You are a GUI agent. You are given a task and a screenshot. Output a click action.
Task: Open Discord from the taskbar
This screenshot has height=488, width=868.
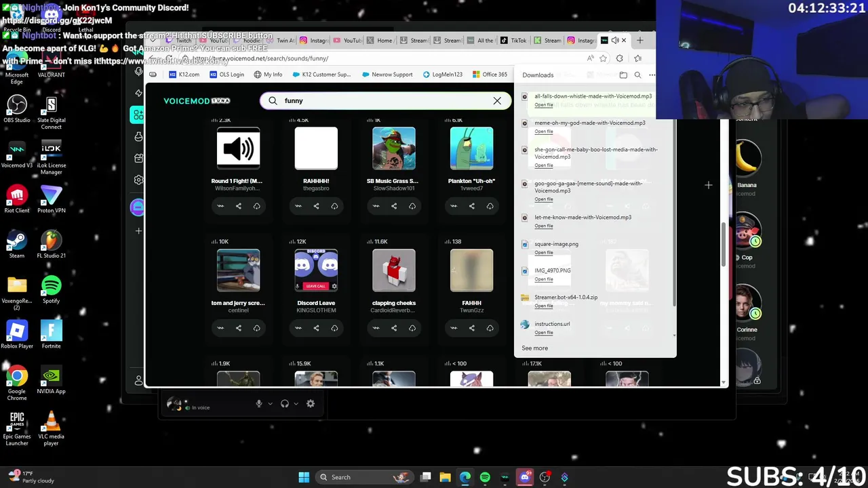tap(524, 477)
